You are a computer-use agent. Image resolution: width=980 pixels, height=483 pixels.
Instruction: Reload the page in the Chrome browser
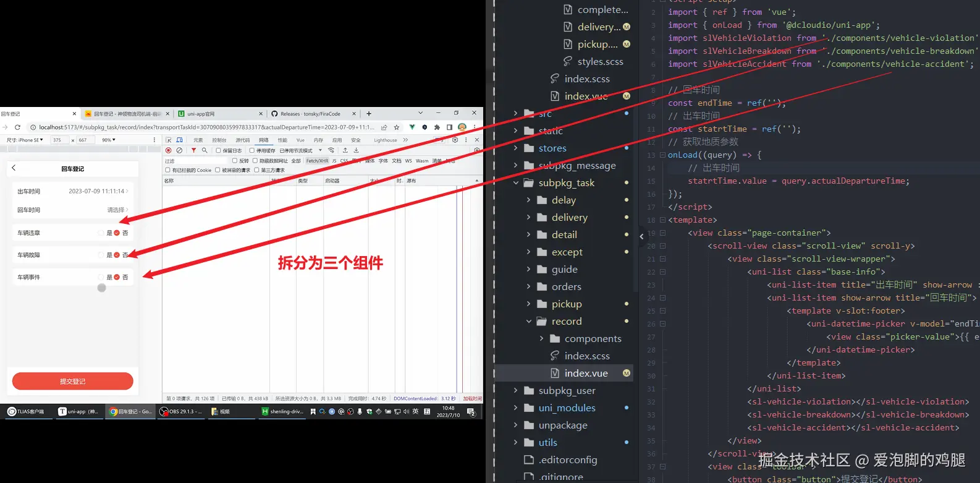[x=17, y=127]
